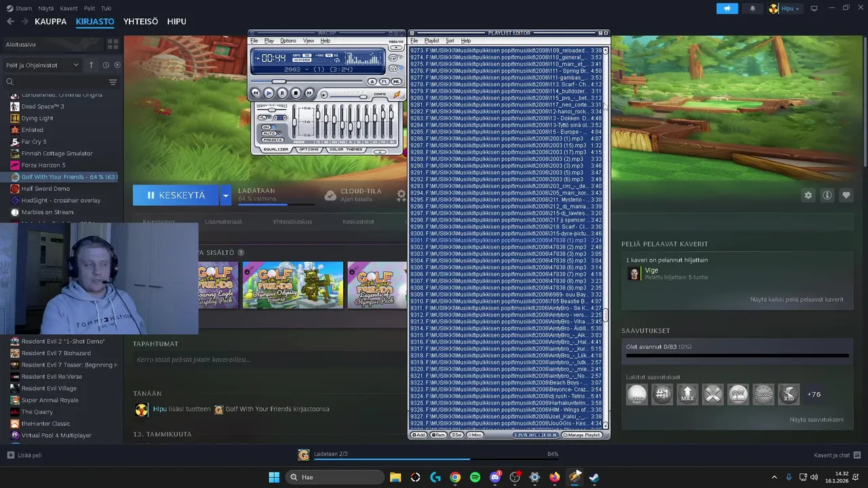The width and height of the screenshot is (868, 488).
Task: Click game info icon
Action: (827, 195)
